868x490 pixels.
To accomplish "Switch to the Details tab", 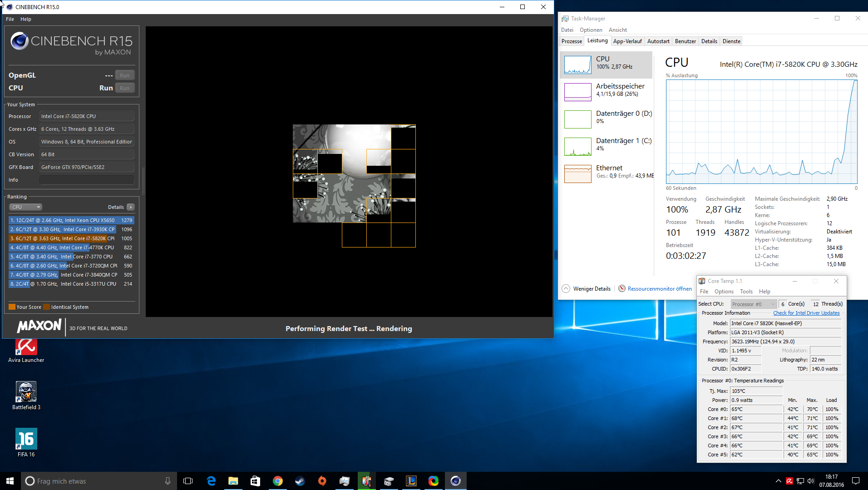I will click(x=709, y=41).
